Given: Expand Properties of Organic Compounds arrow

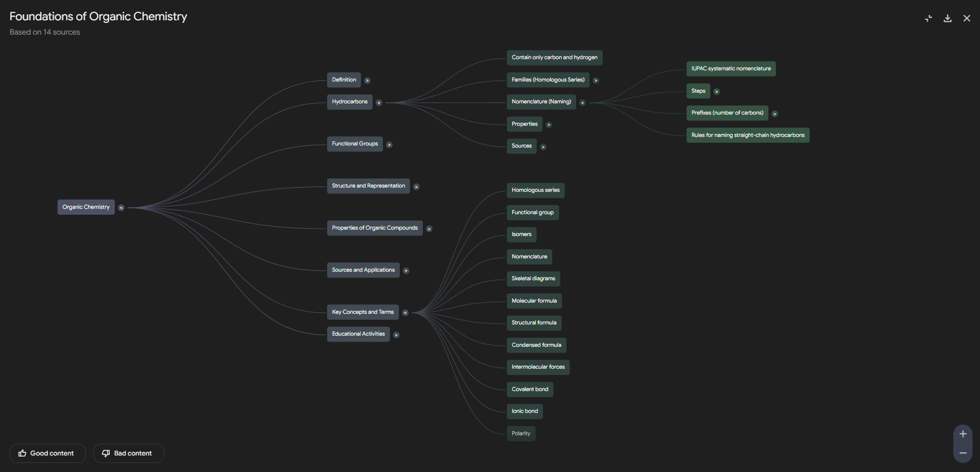Looking at the screenshot, I should [x=429, y=229].
